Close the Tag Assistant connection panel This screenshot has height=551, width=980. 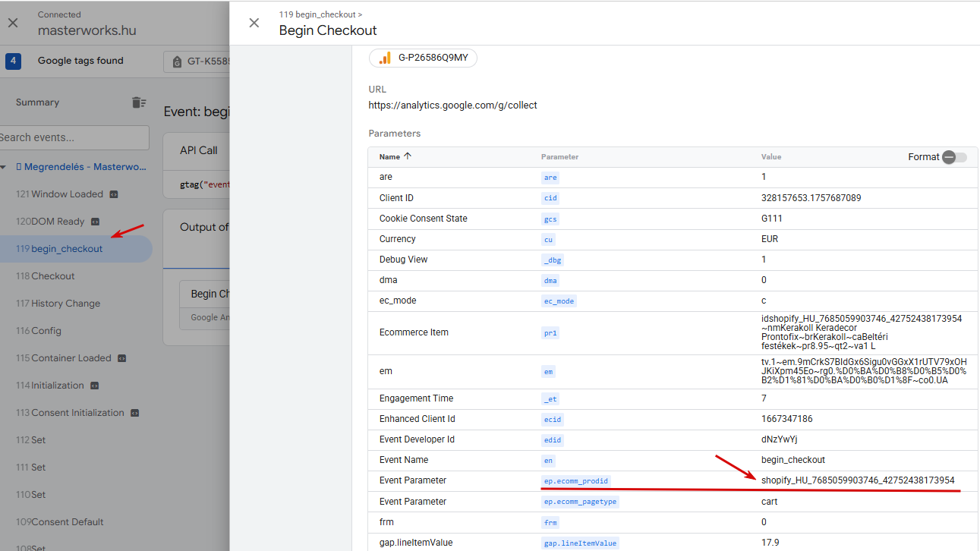tap(13, 23)
